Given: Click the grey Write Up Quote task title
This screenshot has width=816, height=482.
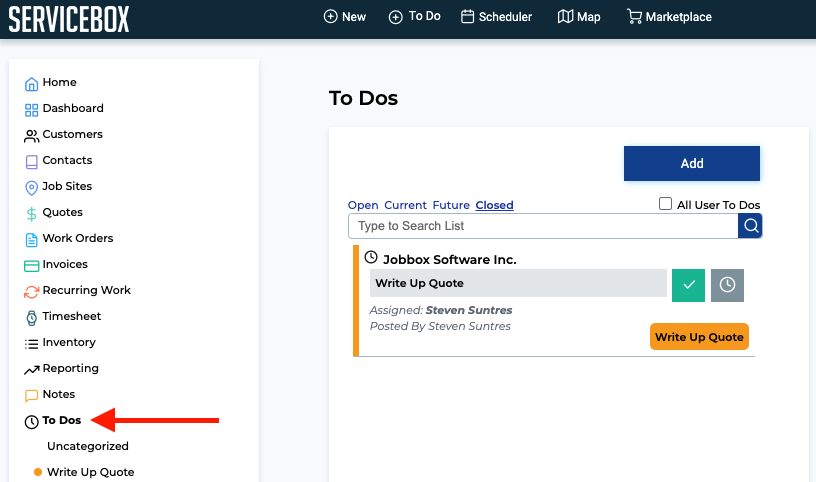Looking at the screenshot, I should (x=518, y=283).
